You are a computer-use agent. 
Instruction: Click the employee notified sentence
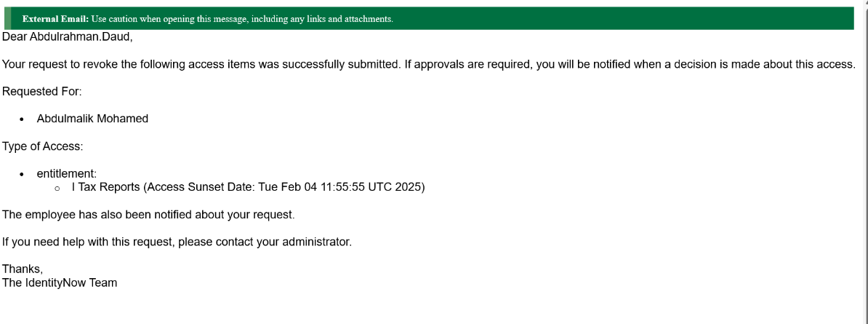(x=148, y=214)
